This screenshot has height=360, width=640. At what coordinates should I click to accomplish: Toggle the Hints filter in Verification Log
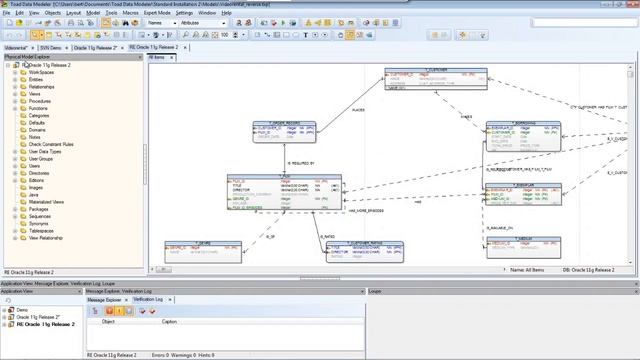pos(129,311)
